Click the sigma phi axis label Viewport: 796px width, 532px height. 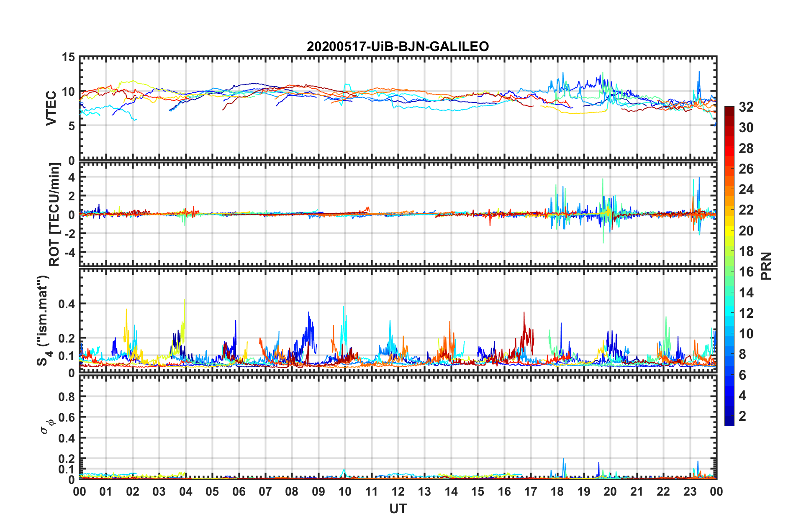[x=47, y=427]
